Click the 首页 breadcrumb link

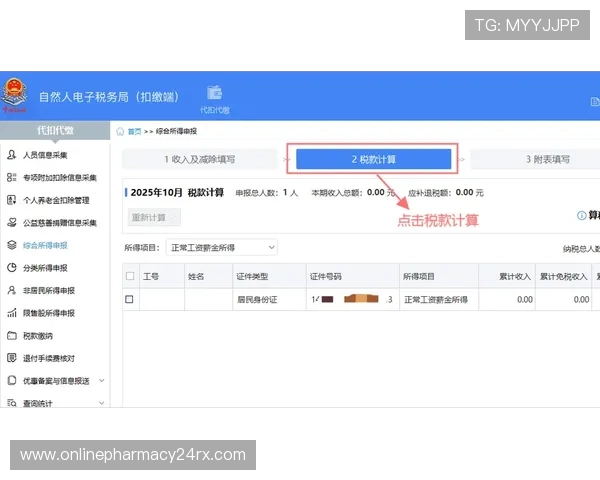pyautogui.click(x=134, y=132)
